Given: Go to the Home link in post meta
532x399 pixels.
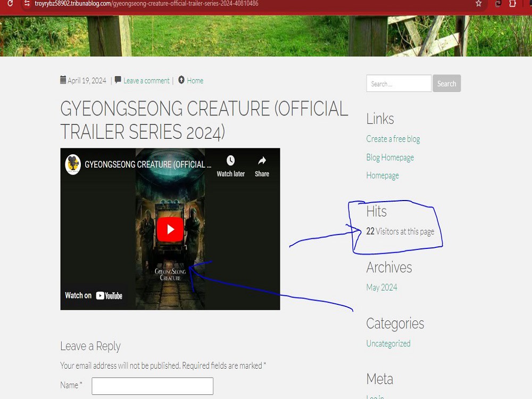Looking at the screenshot, I should pyautogui.click(x=195, y=81).
